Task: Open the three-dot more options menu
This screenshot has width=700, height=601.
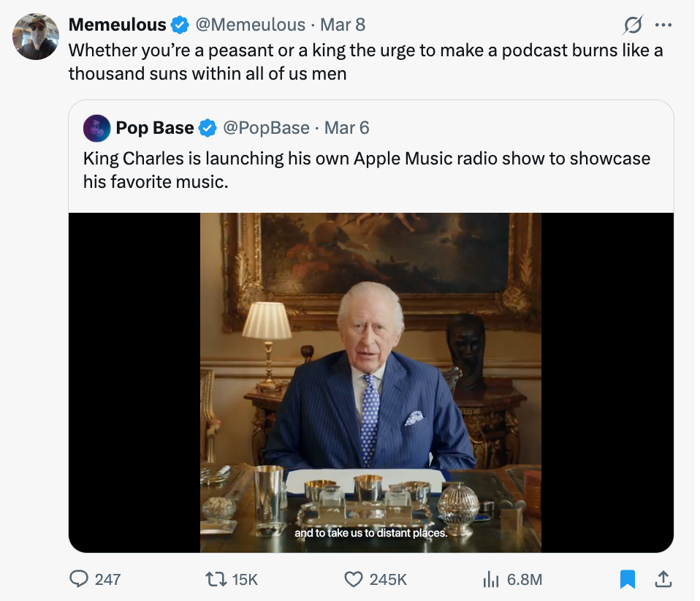Action: point(663,25)
